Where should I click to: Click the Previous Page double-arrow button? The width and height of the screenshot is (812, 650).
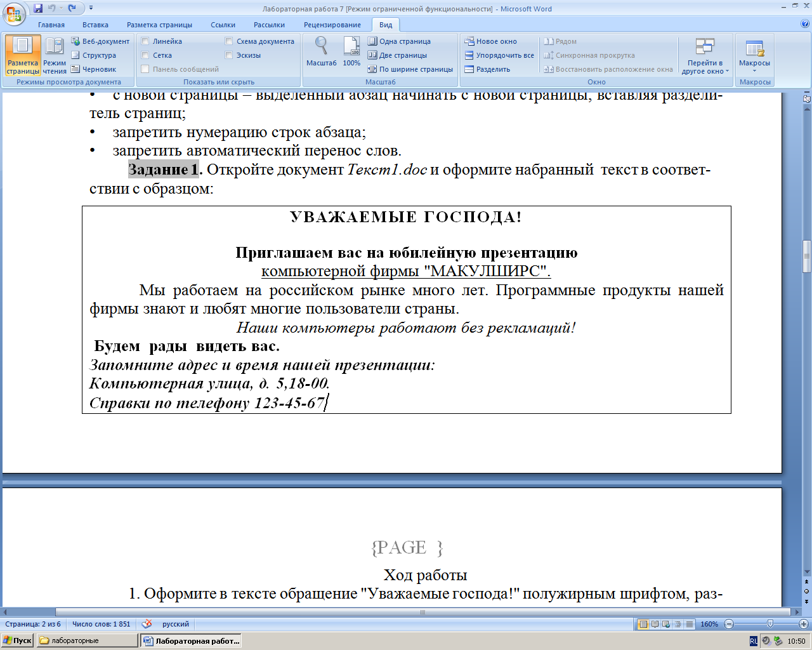[807, 581]
